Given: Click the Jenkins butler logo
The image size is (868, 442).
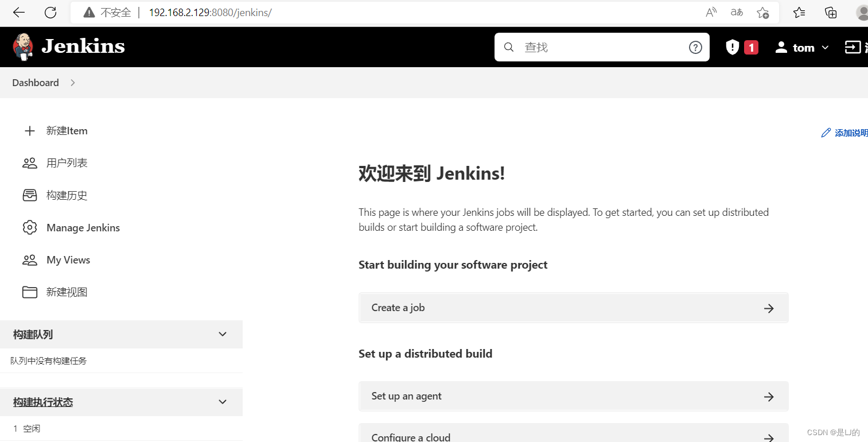Looking at the screenshot, I should point(23,46).
